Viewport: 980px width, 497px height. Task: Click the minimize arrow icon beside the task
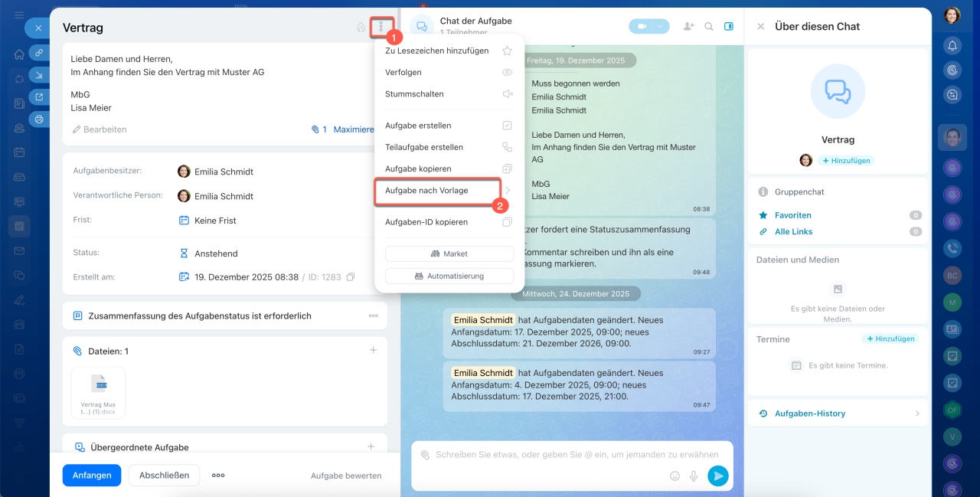click(x=39, y=74)
